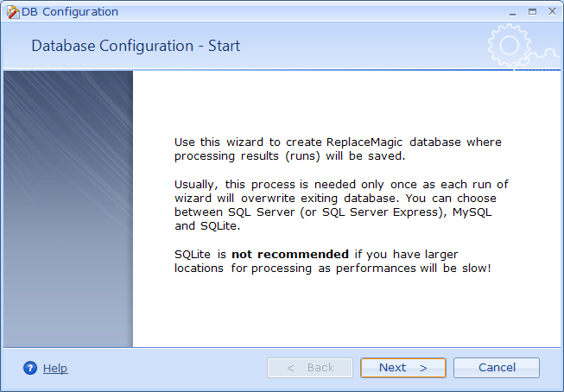Click the bold 'not recommended' text
Screen dimensions: 564x392
[x=290, y=254]
